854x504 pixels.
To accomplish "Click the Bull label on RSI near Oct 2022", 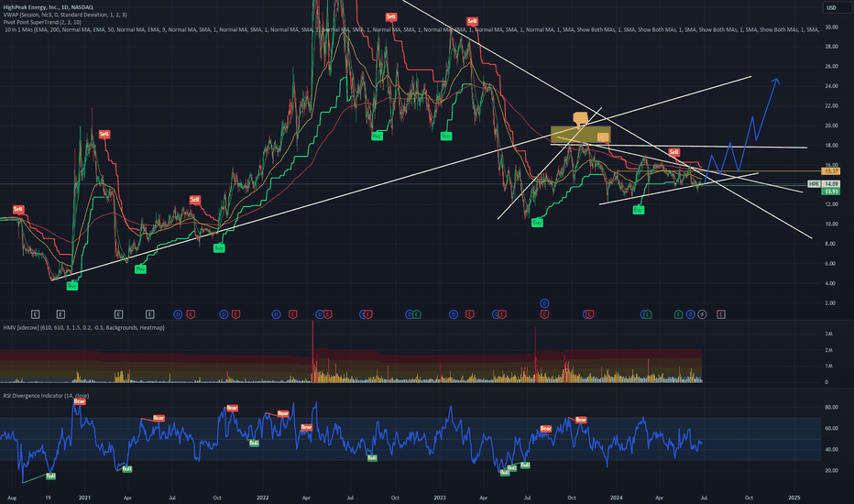I will [372, 457].
